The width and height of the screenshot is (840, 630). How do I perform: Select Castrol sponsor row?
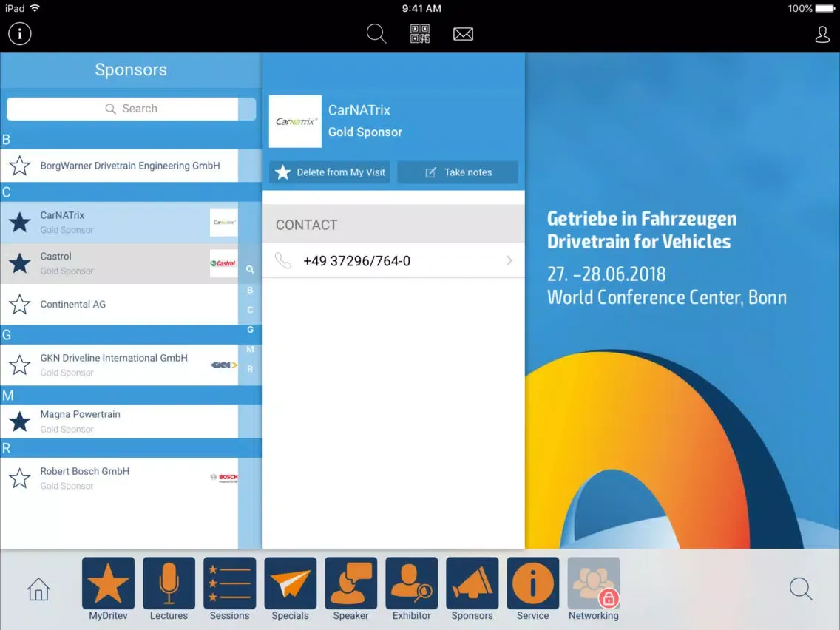tap(120, 263)
